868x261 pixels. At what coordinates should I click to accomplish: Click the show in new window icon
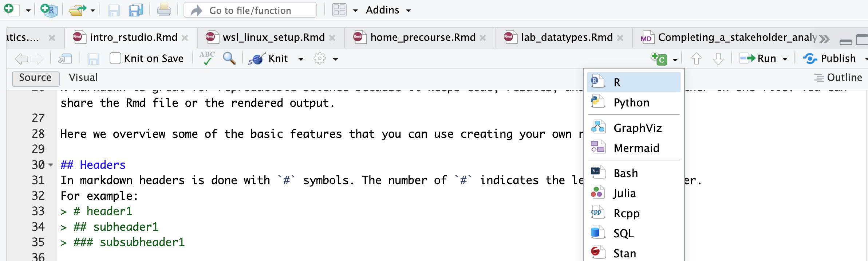(x=65, y=59)
